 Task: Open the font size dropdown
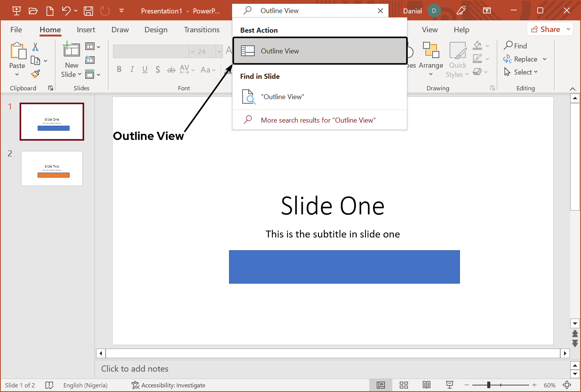point(219,51)
